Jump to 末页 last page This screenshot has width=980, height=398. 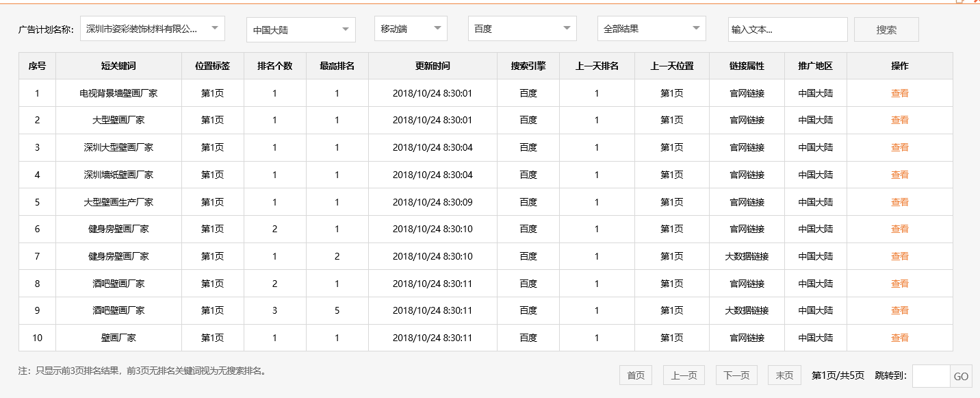[x=784, y=375]
